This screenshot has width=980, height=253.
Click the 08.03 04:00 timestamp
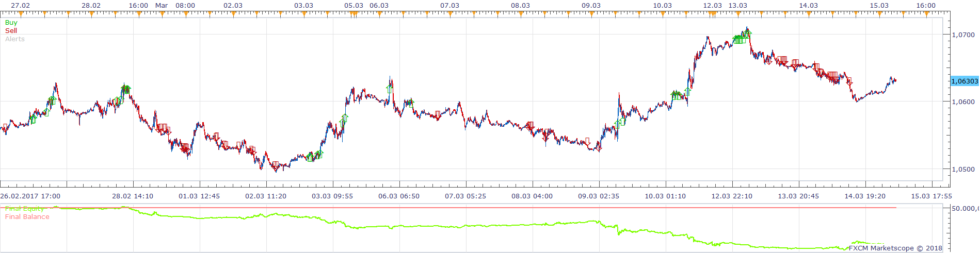[532, 196]
